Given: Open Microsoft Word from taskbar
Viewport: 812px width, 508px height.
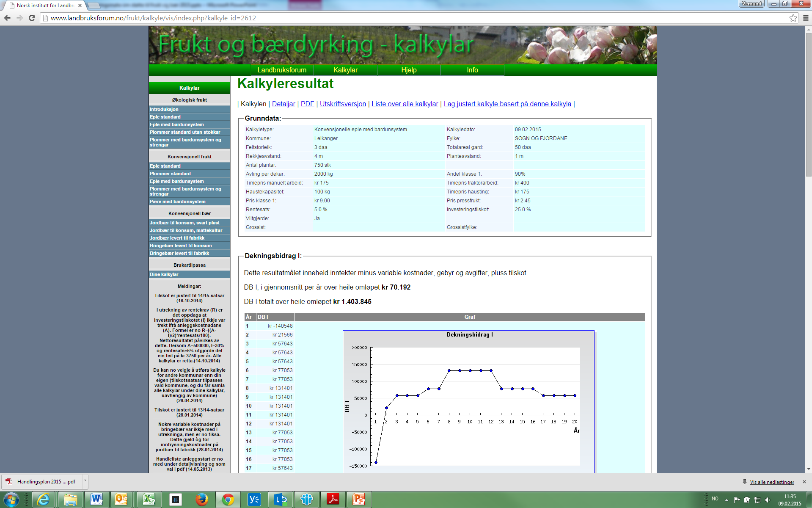Looking at the screenshot, I should click(96, 500).
